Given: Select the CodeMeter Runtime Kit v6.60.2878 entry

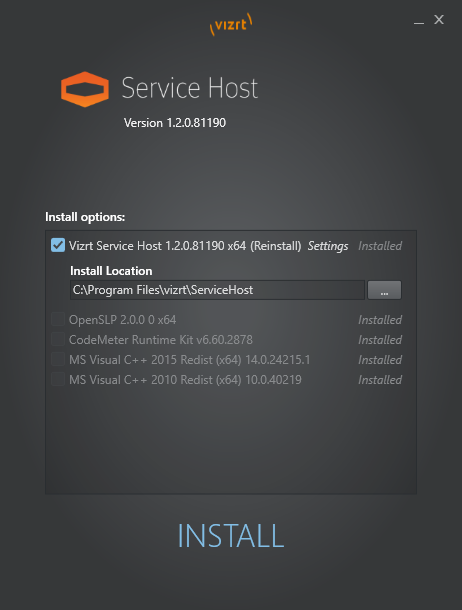Looking at the screenshot, I should pyautogui.click(x=161, y=340).
